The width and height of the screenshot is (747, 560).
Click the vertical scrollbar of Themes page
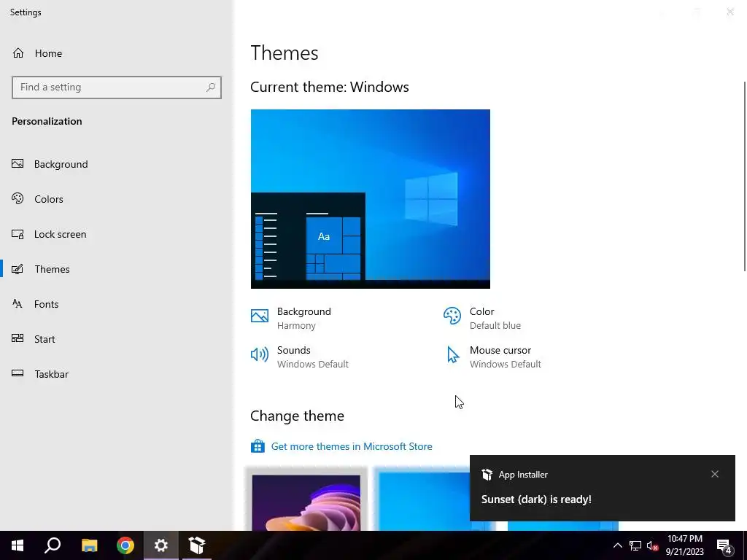tap(744, 176)
